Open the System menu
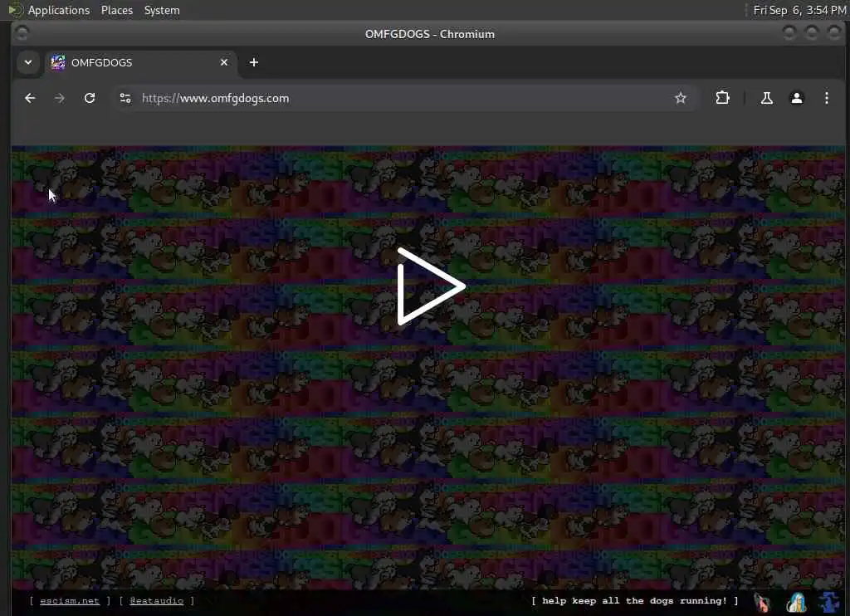Viewport: 850px width, 616px height. pos(162,10)
